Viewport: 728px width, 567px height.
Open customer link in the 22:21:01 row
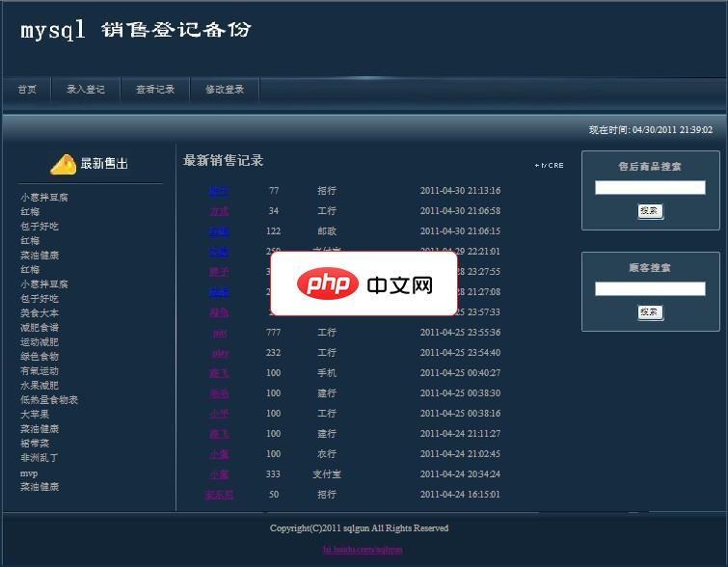pyautogui.click(x=219, y=252)
